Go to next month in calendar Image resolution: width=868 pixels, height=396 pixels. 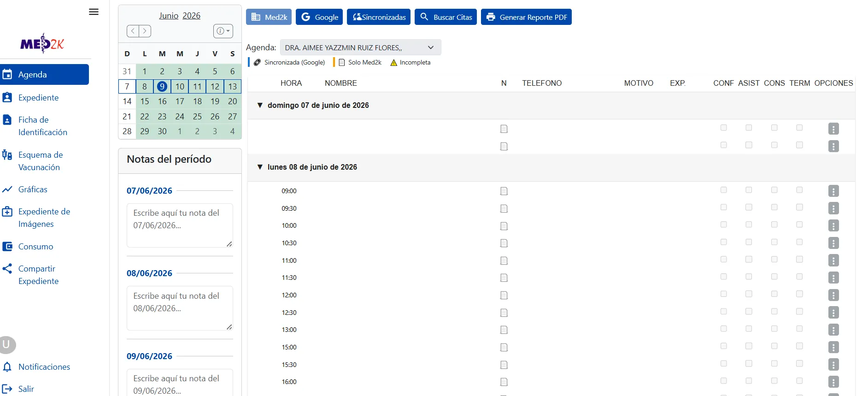coord(145,31)
